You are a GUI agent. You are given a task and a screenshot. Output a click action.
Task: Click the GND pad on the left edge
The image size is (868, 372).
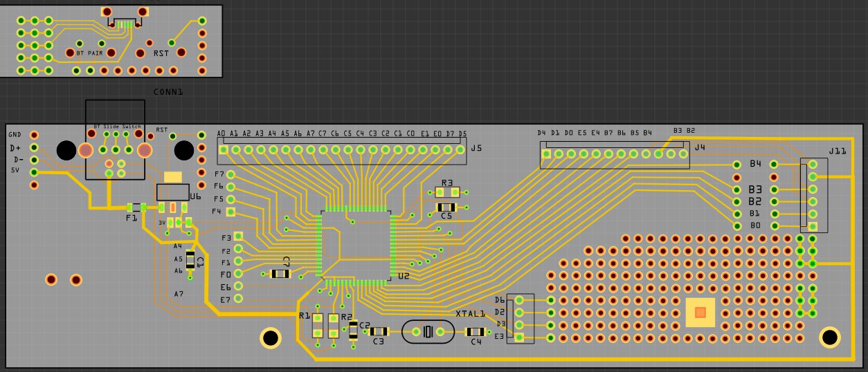[34, 136]
